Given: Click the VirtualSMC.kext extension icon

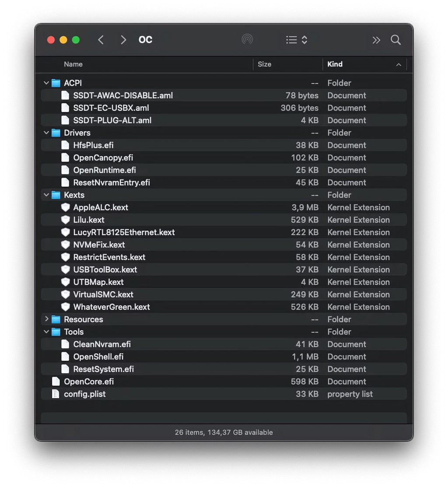Looking at the screenshot, I should [x=65, y=294].
